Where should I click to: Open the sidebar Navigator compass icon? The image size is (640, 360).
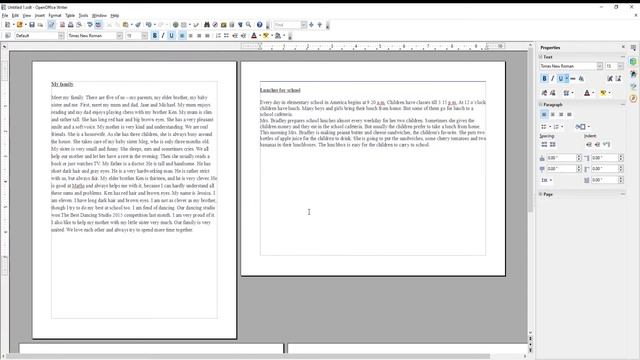click(633, 98)
